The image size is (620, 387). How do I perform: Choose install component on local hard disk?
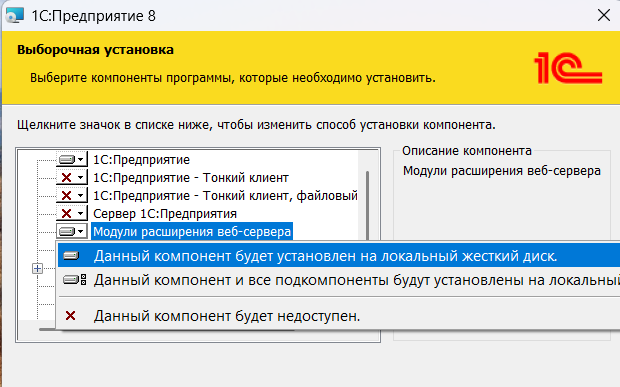pyautogui.click(x=338, y=256)
